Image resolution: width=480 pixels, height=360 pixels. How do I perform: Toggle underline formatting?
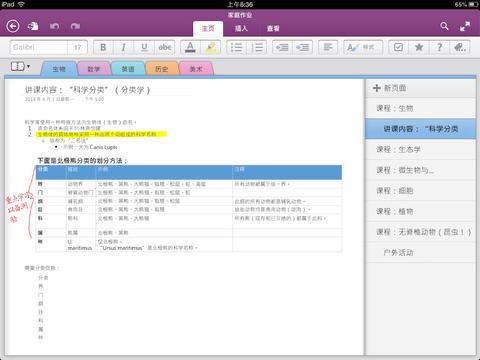144,47
